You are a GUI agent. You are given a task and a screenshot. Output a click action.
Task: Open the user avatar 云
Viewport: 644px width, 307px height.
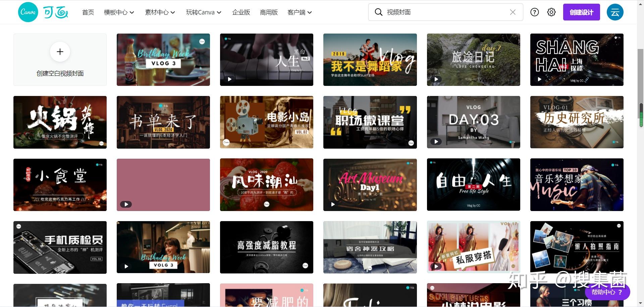click(615, 12)
